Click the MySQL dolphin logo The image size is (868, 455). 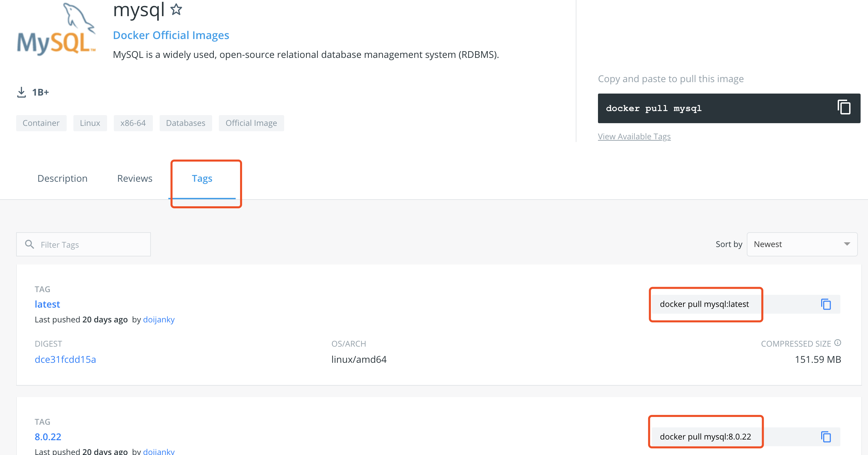pos(56,30)
